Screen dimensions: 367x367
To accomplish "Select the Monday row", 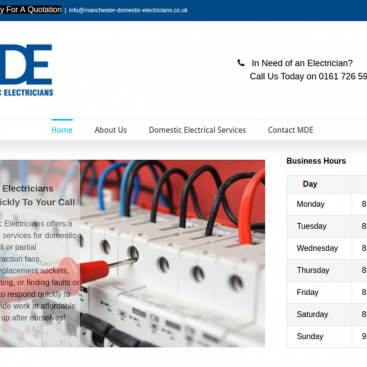I will click(x=327, y=204).
